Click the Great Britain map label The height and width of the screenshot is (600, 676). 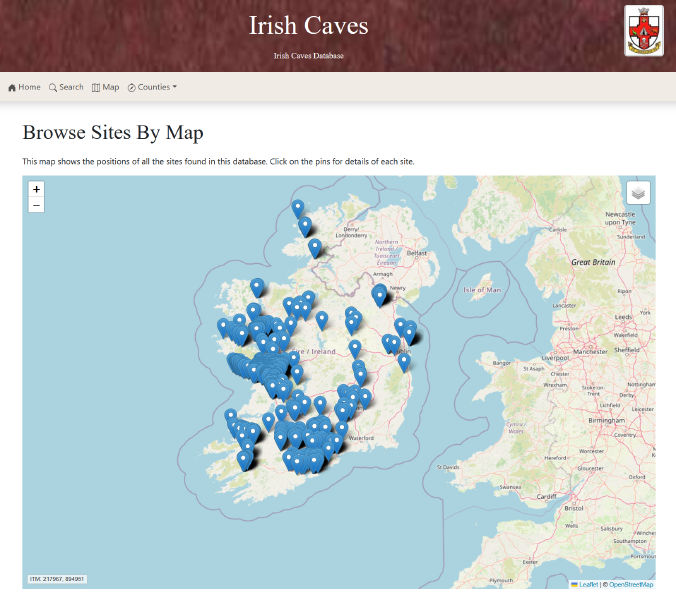tap(593, 262)
